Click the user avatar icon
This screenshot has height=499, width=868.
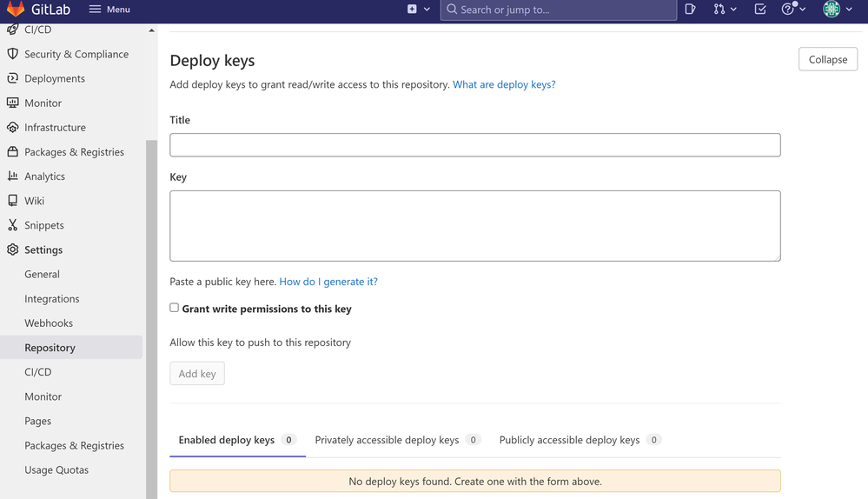pos(832,9)
